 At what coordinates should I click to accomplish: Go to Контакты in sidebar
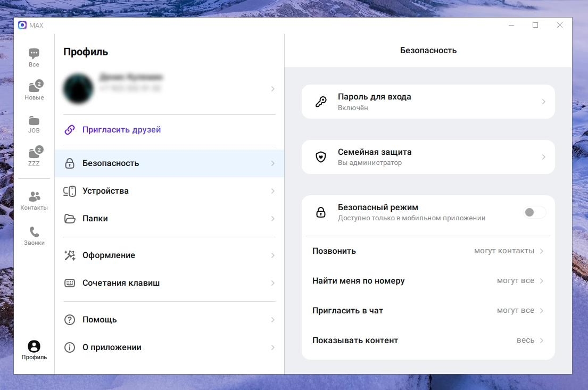click(34, 197)
